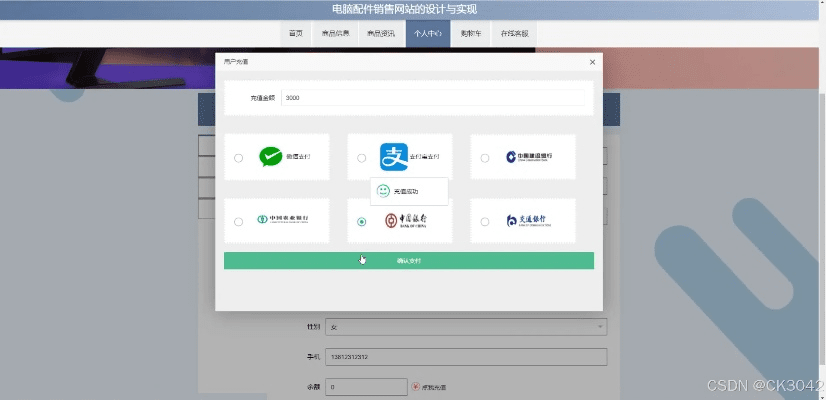Image resolution: width=826 pixels, height=400 pixels.
Task: Select the 交通银行 radio button
Action: click(485, 222)
